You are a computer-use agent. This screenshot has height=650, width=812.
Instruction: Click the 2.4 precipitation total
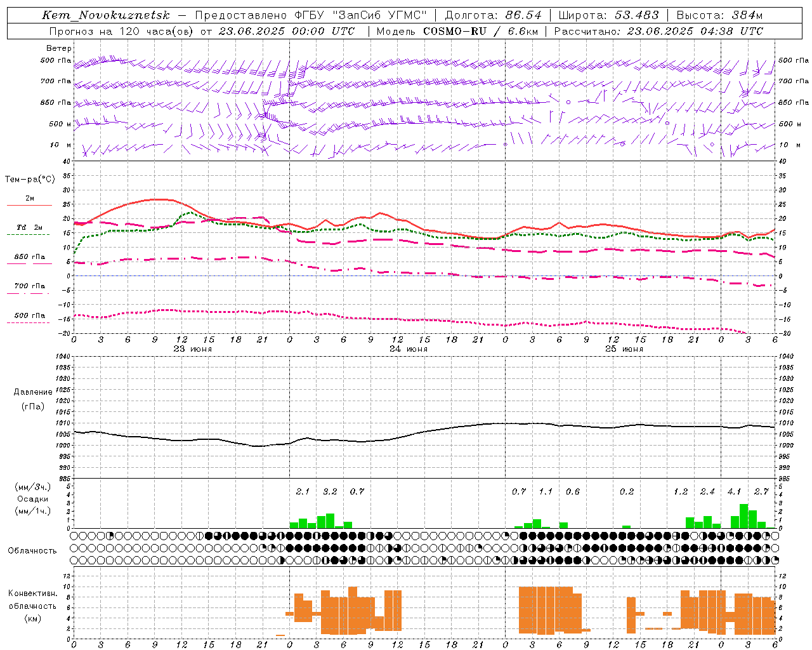click(707, 491)
